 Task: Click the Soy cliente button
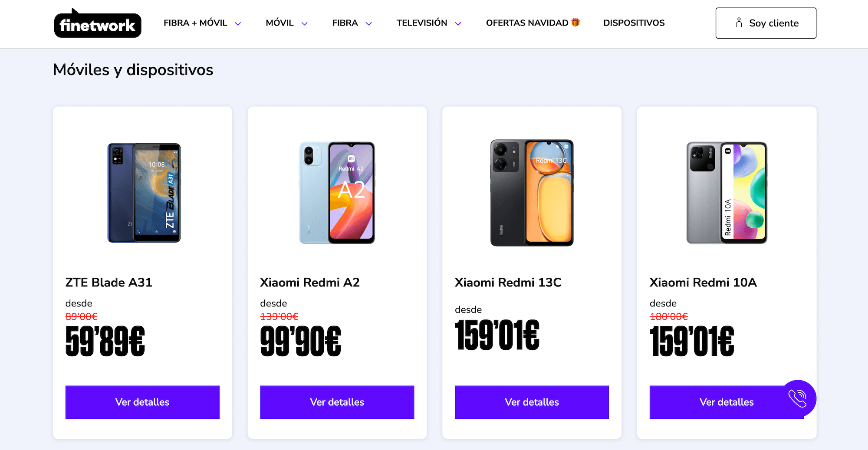click(766, 23)
